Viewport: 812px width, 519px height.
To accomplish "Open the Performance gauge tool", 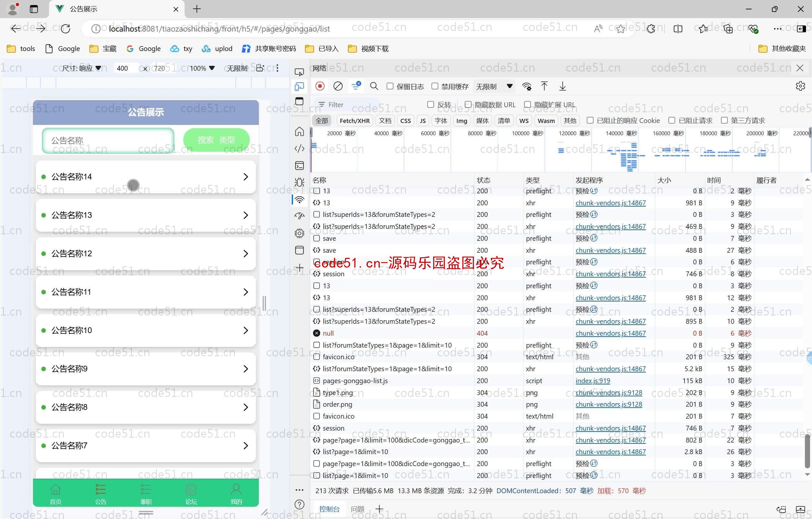I will (x=299, y=216).
